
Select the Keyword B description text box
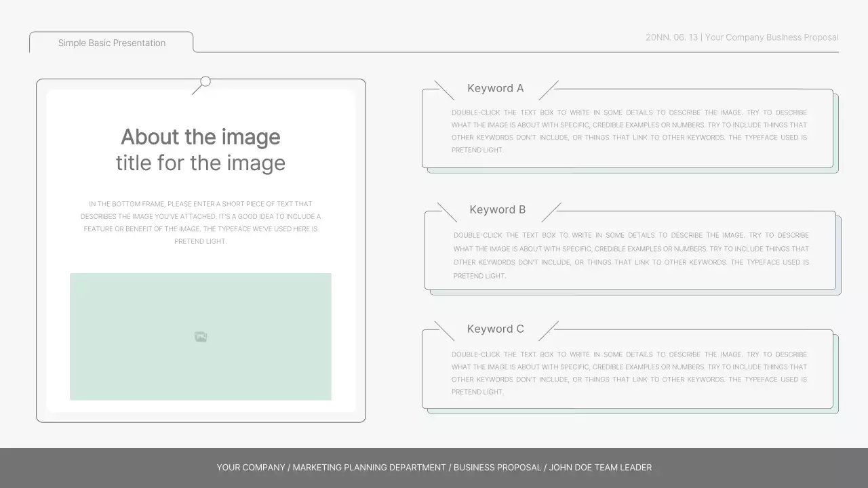point(629,253)
